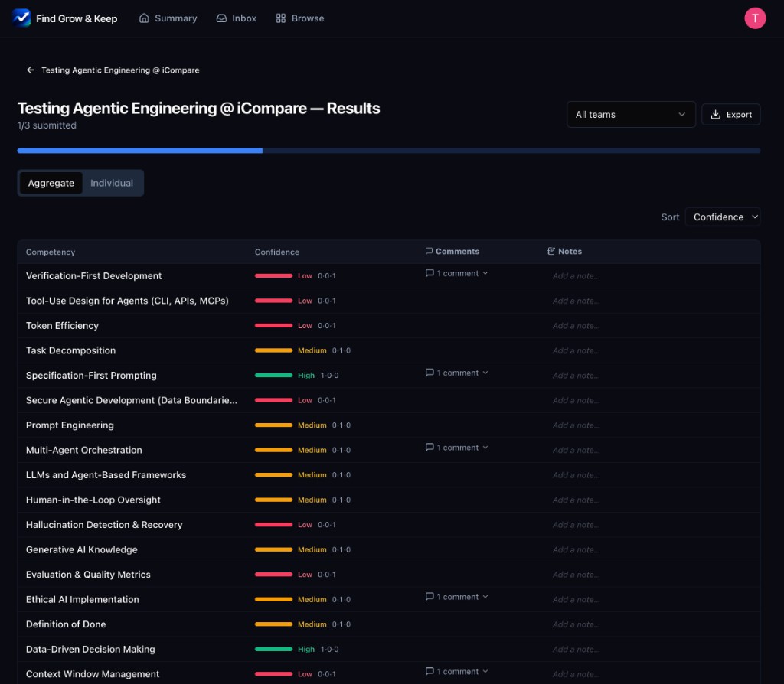Select the Aggregate view toggle
The width and height of the screenshot is (784, 684).
[x=51, y=183]
